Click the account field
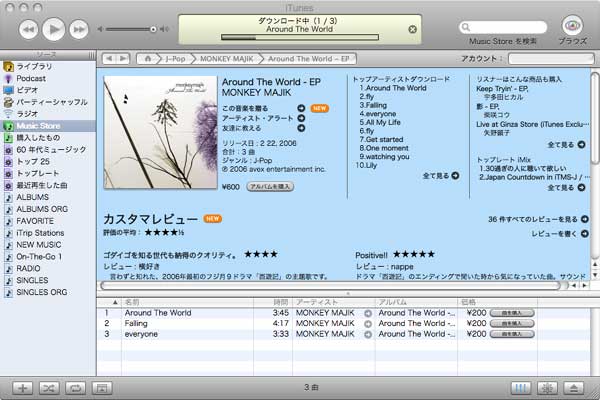 pyautogui.click(x=551, y=59)
